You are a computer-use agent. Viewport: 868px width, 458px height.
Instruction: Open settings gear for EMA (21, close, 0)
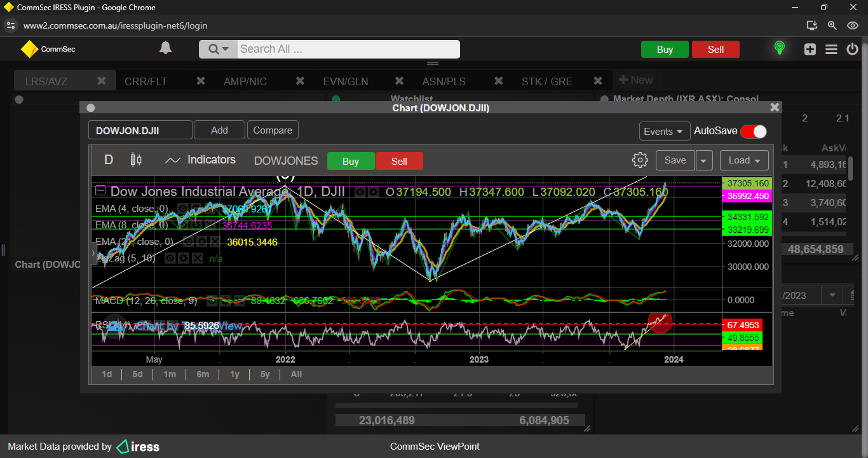coord(201,242)
